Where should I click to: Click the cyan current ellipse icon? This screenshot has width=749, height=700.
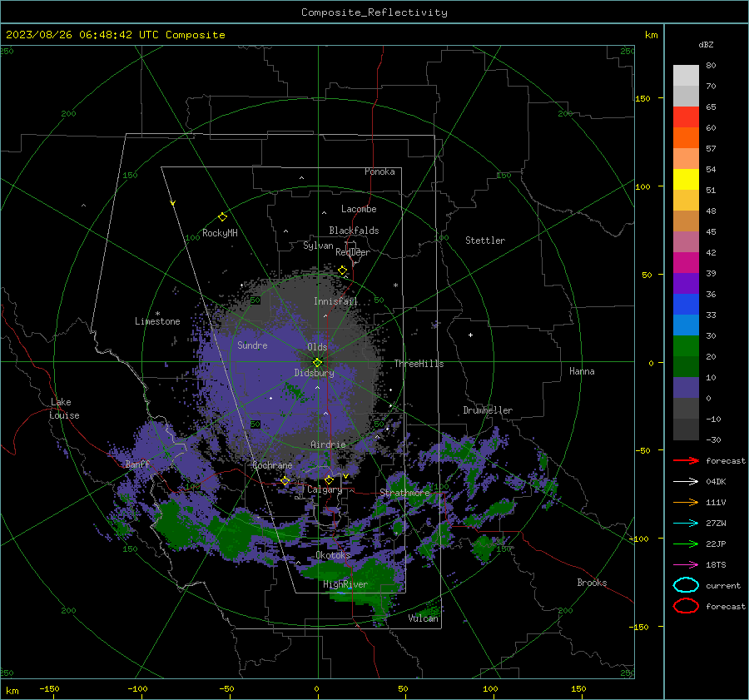pyautogui.click(x=686, y=585)
